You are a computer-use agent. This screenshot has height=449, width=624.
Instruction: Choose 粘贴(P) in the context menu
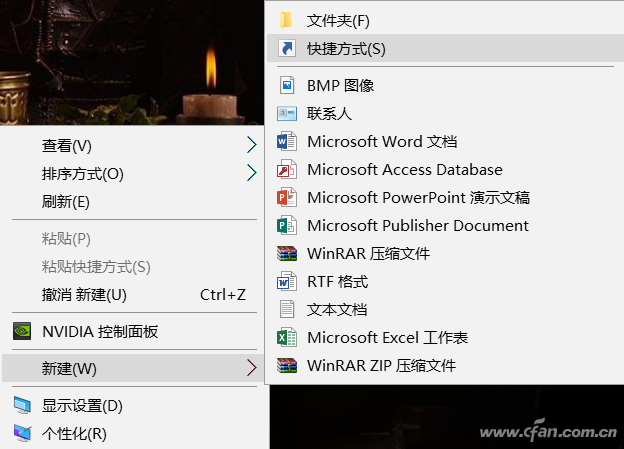[133, 238]
